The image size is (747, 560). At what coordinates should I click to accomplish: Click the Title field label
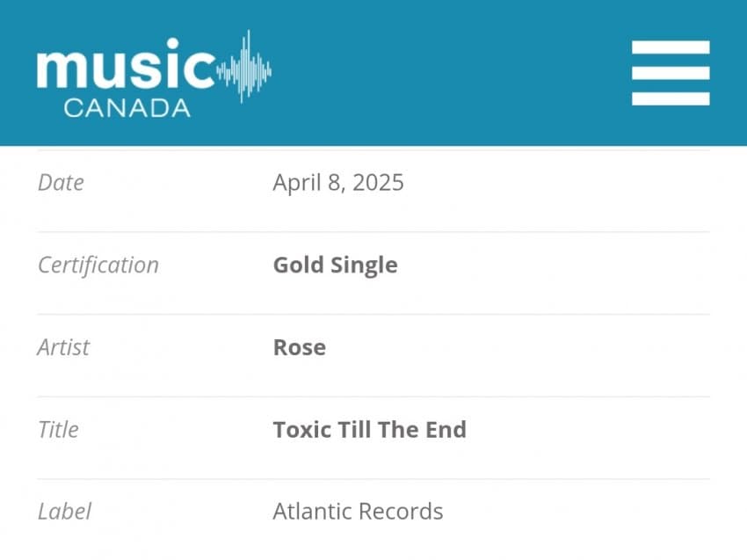tap(58, 429)
